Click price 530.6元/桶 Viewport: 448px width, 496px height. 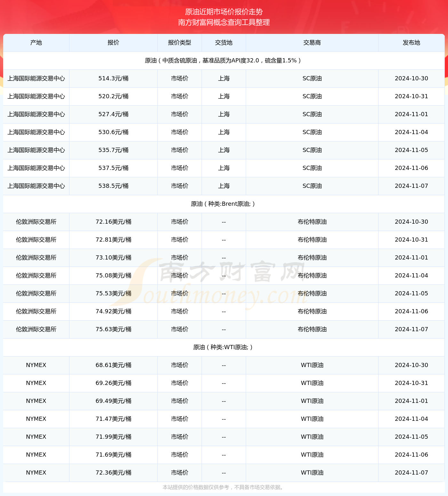click(113, 132)
